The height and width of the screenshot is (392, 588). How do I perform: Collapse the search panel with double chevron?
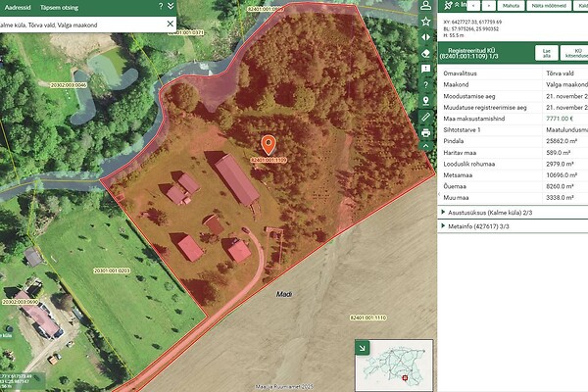pos(171,5)
